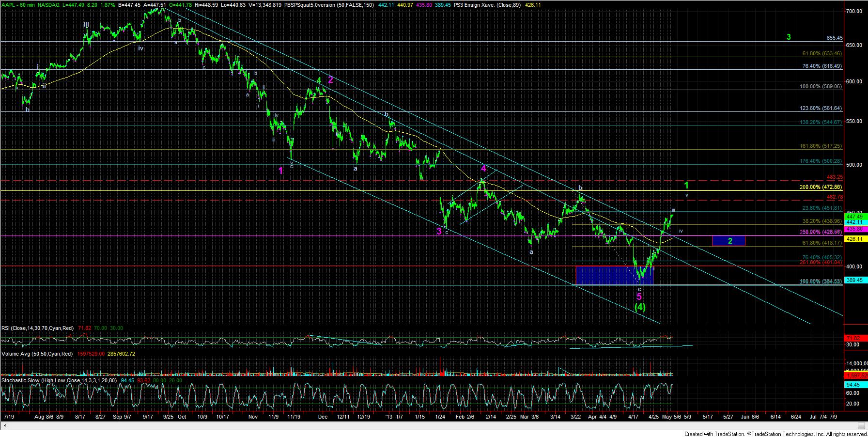Click the Dec date on the time axis

(323, 417)
